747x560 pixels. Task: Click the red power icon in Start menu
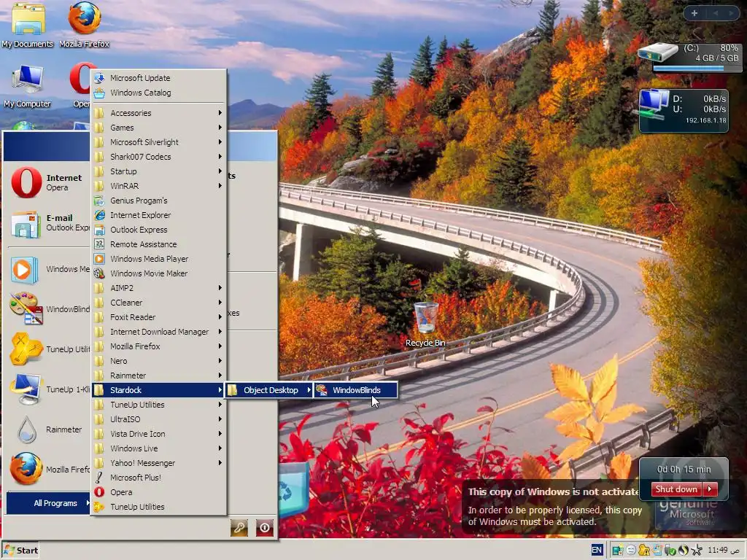[x=265, y=528]
